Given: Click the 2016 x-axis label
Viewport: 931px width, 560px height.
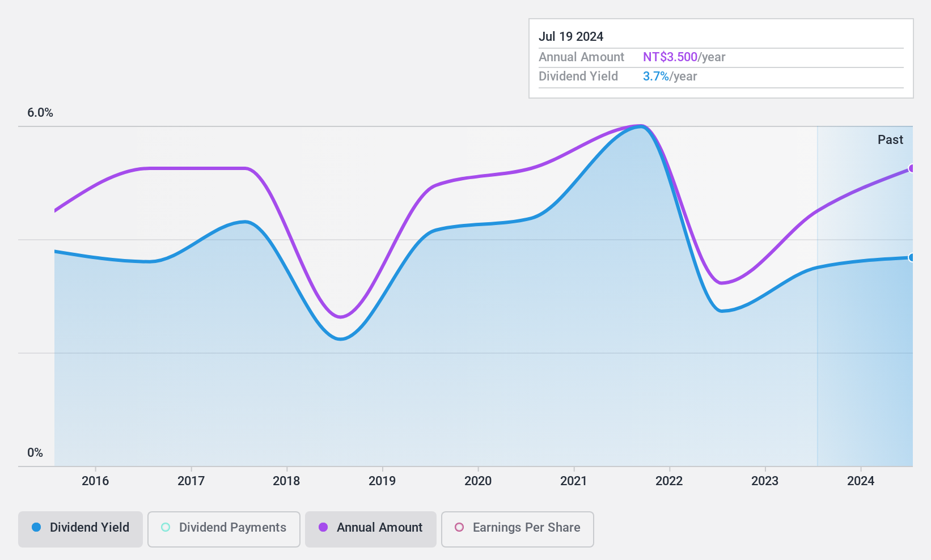Looking at the screenshot, I should coord(95,481).
